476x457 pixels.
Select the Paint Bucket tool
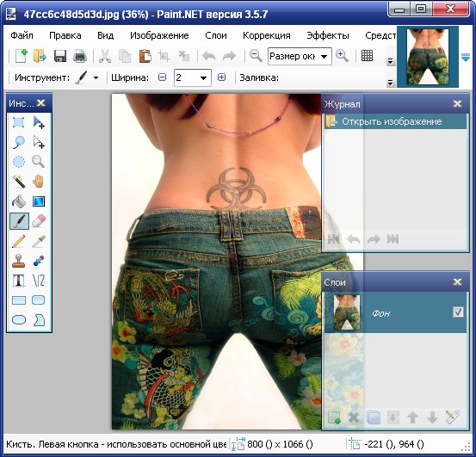19,201
